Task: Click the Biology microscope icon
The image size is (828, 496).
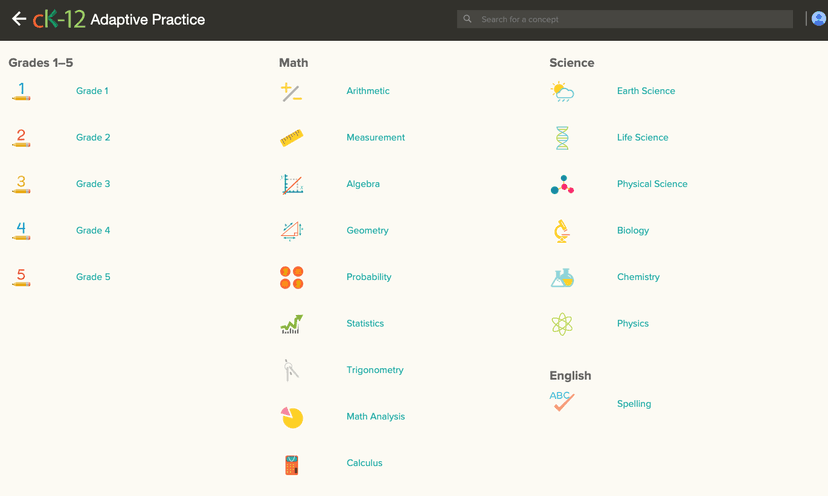Action: click(562, 231)
